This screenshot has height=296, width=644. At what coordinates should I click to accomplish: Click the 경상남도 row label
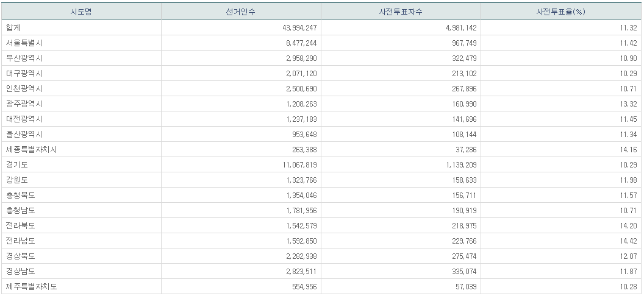[21, 271]
